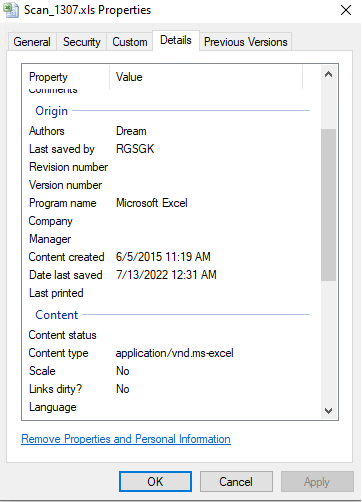The image size is (362, 502).
Task: Click the Cancel button
Action: (236, 481)
